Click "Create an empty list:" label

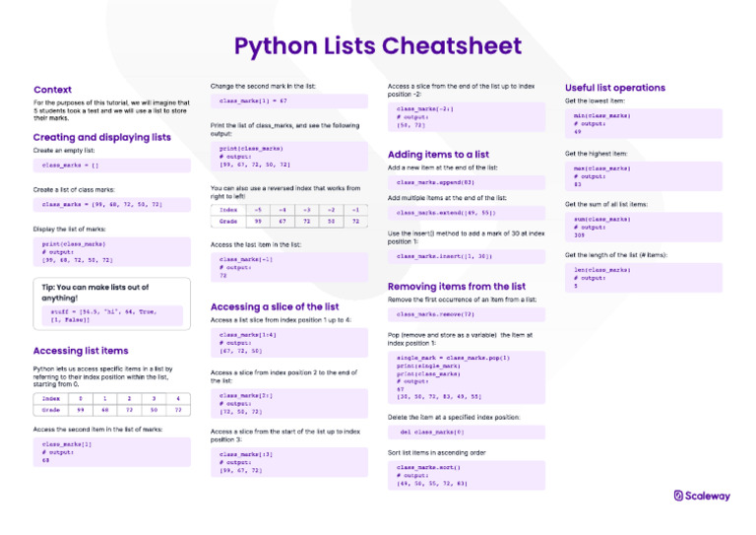coord(64,151)
